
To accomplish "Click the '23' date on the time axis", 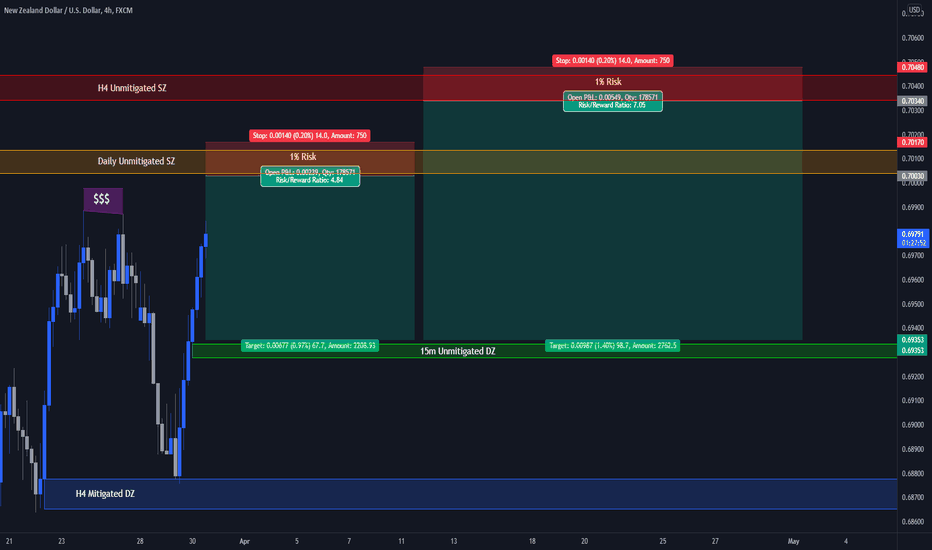I will tap(61, 541).
